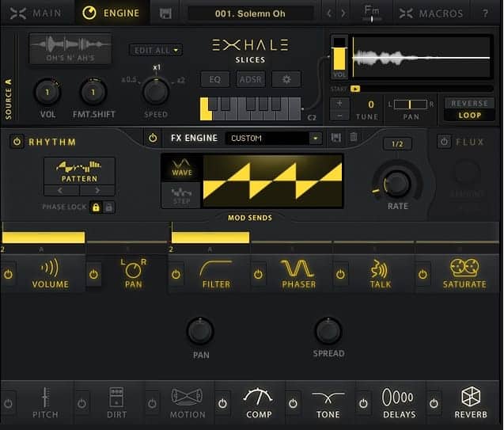504x430 pixels.
Task: Save FX engine preset floppy icon
Action: pos(336,138)
